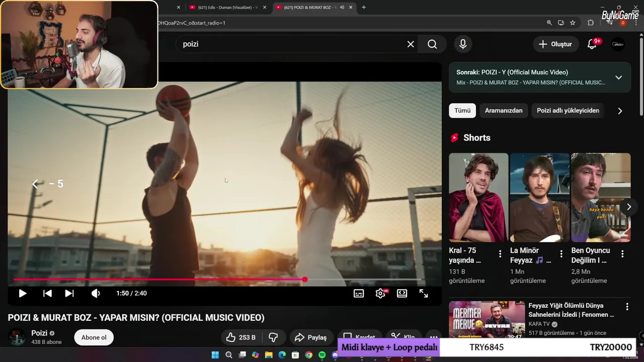
Task: Open the Feyyaz Yiğit Ölümlü Dünya video title
Action: coord(571,310)
